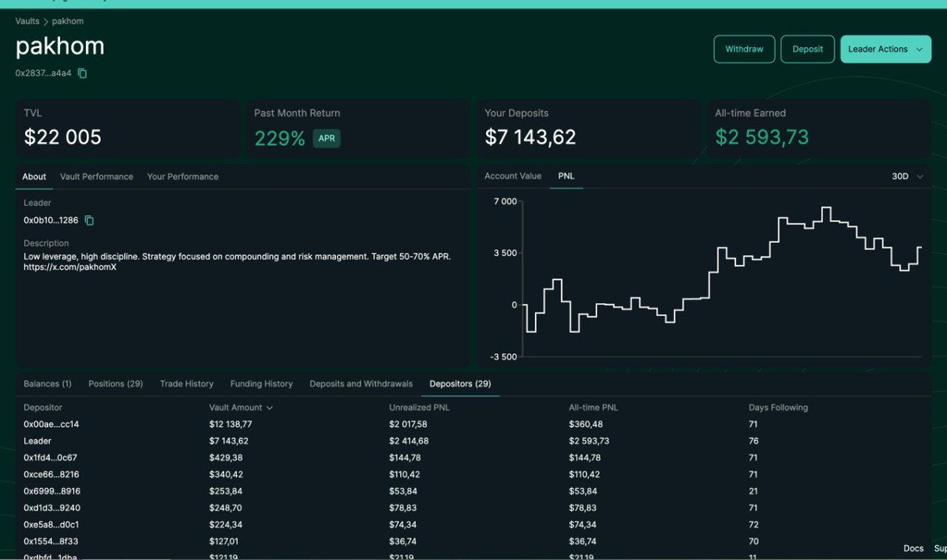This screenshot has width=947, height=560.
Task: Copy the vault address 0x2837...a4a4
Action: pyautogui.click(x=82, y=73)
